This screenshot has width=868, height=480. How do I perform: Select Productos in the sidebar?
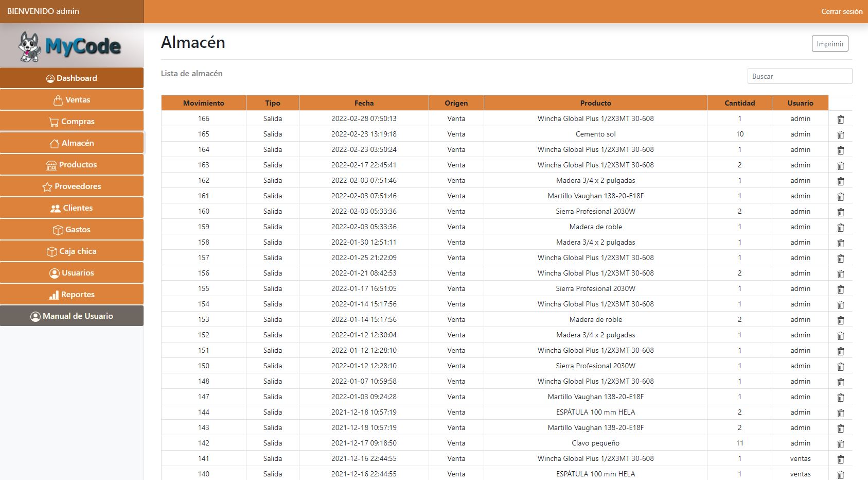click(72, 165)
